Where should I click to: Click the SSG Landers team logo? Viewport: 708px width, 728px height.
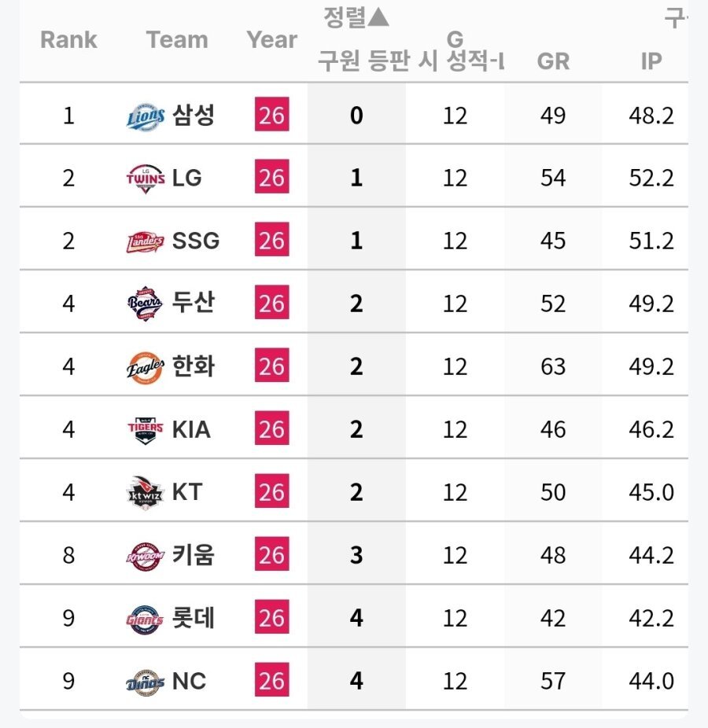[x=146, y=241]
